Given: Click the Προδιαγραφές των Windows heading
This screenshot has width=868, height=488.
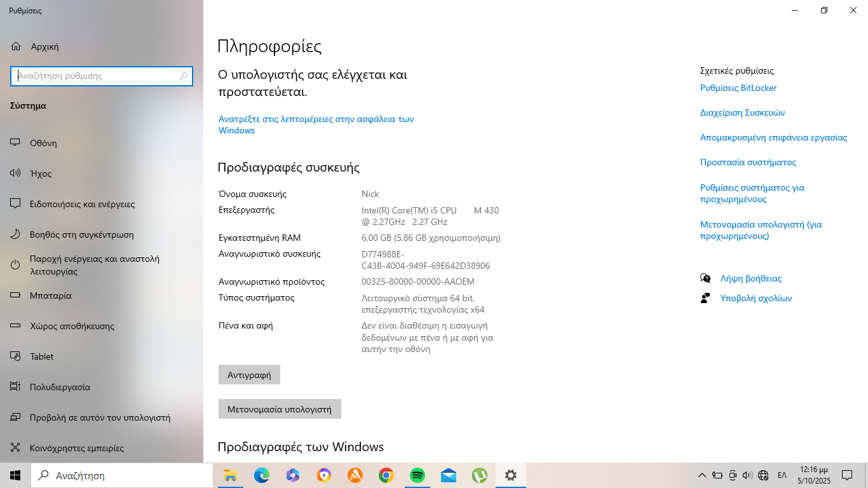Looking at the screenshot, I should pos(301,447).
